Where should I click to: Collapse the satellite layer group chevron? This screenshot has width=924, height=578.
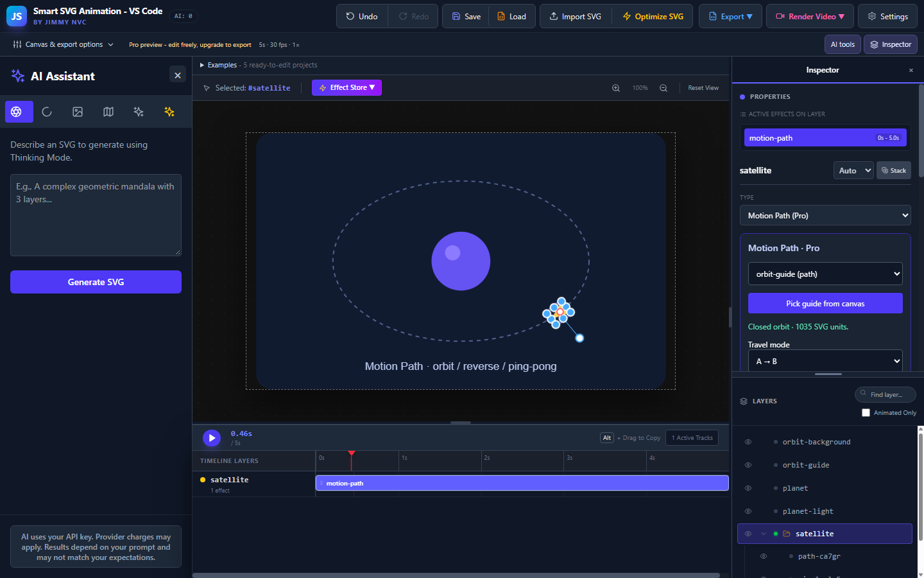point(764,534)
